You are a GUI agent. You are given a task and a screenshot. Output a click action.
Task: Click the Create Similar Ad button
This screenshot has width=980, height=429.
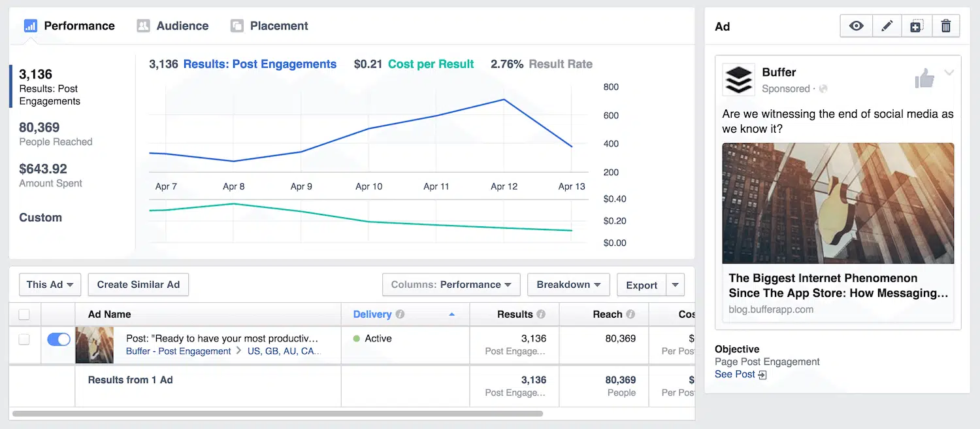(x=138, y=285)
